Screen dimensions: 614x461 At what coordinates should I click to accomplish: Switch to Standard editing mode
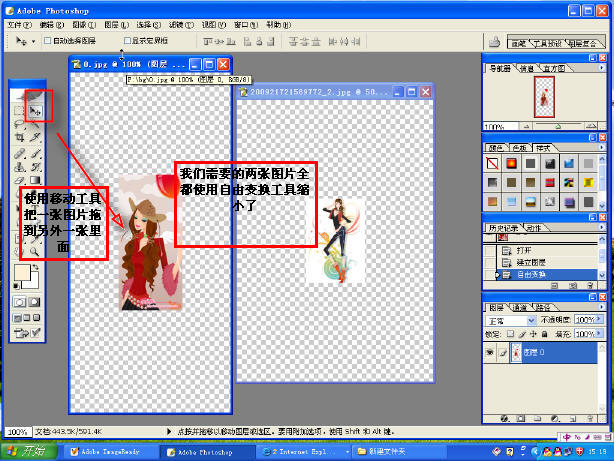(x=19, y=302)
